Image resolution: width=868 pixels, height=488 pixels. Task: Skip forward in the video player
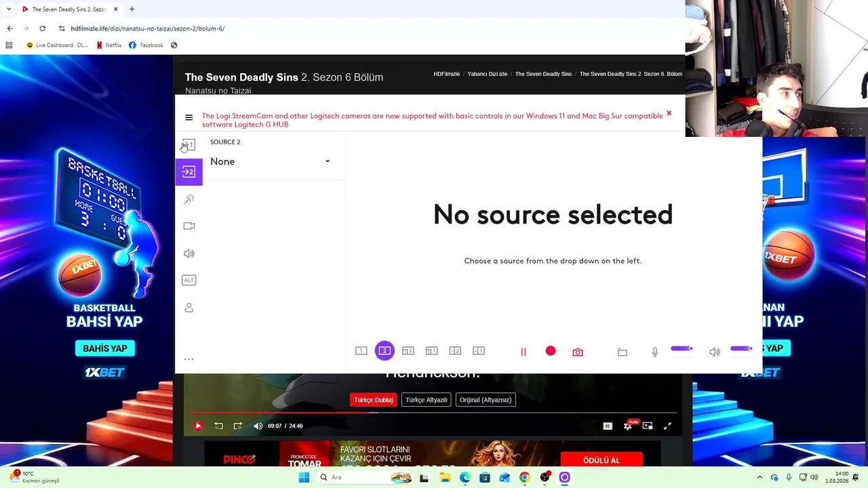pos(238,426)
